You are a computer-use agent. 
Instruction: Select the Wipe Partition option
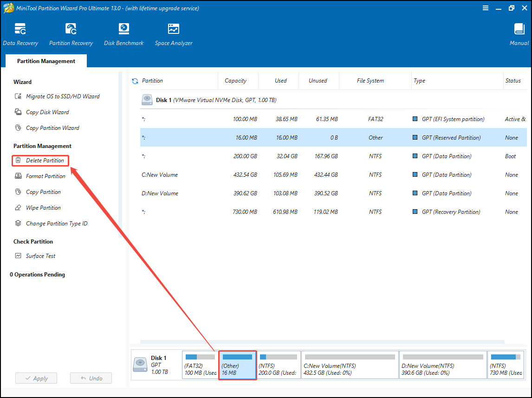coord(43,207)
